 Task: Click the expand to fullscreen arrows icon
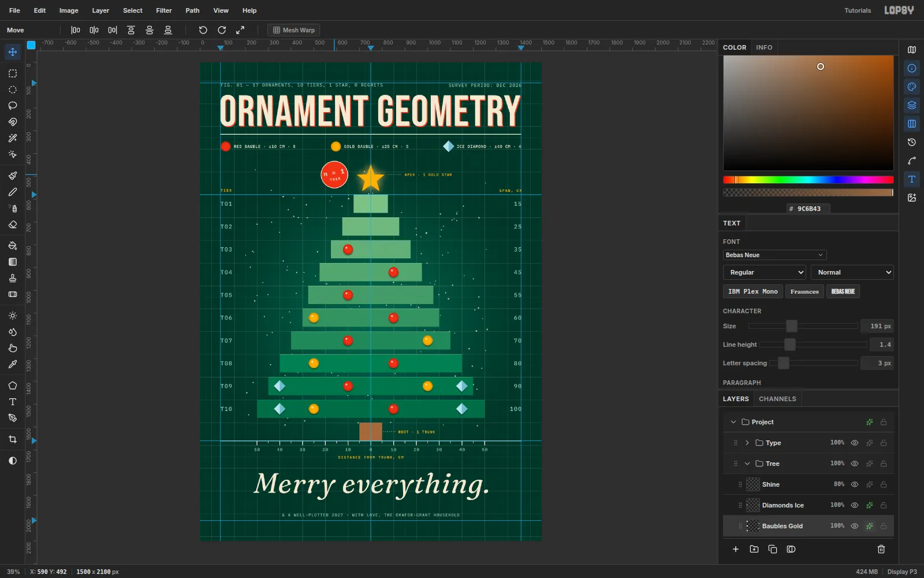[x=240, y=30]
